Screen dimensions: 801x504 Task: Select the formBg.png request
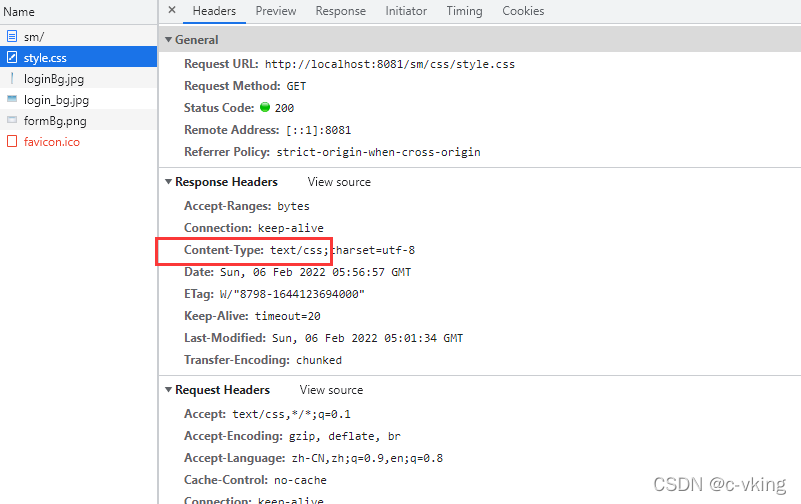79,120
